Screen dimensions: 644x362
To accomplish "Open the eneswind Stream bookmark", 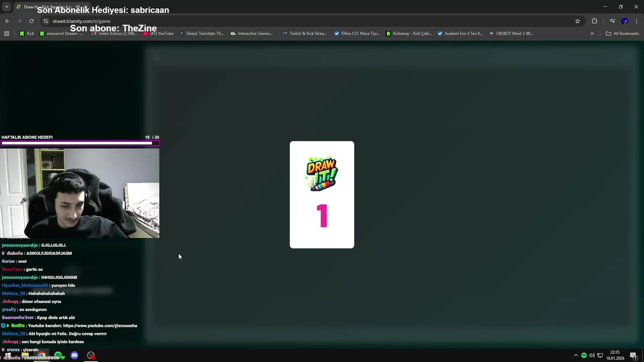I will tap(61, 34).
